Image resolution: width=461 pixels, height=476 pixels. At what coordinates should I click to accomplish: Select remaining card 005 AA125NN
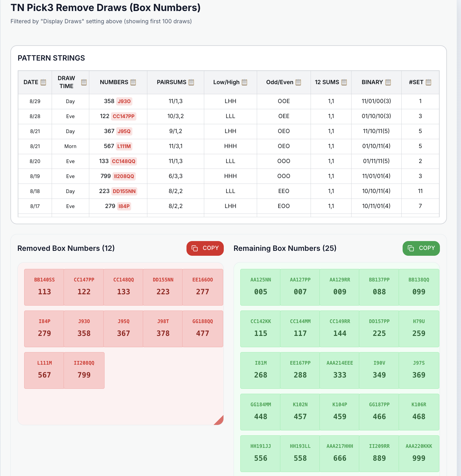pos(260,287)
